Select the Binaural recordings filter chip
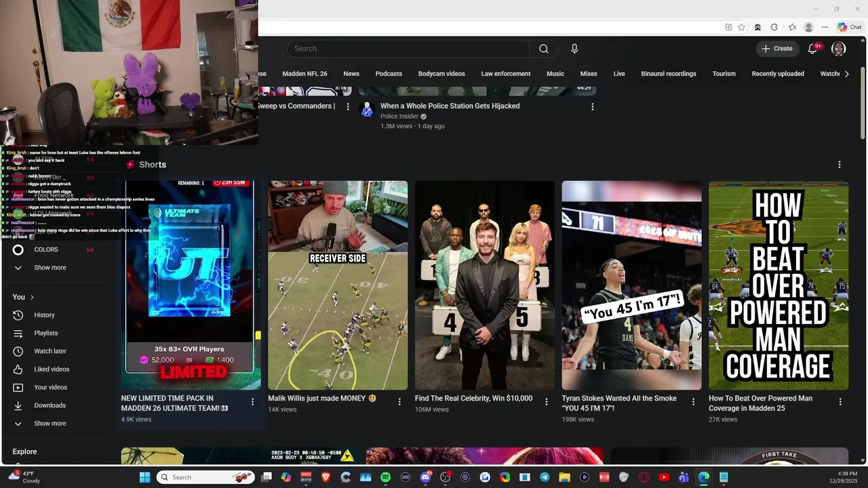This screenshot has width=868, height=488. click(x=669, y=74)
